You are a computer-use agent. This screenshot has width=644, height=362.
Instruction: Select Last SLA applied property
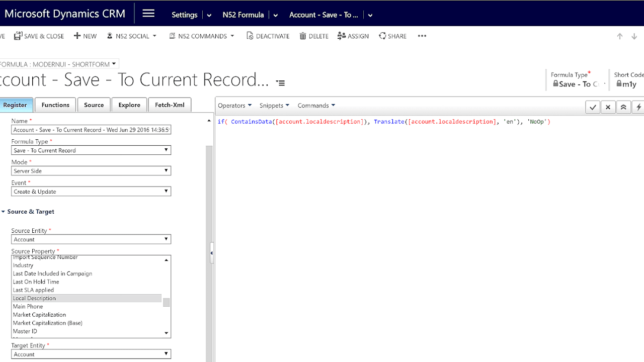(x=87, y=290)
